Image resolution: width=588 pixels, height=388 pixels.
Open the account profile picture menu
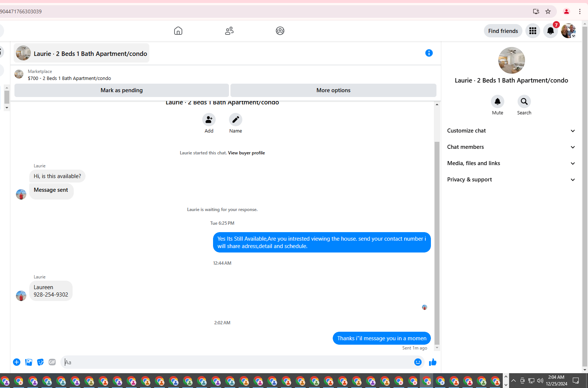(x=568, y=31)
